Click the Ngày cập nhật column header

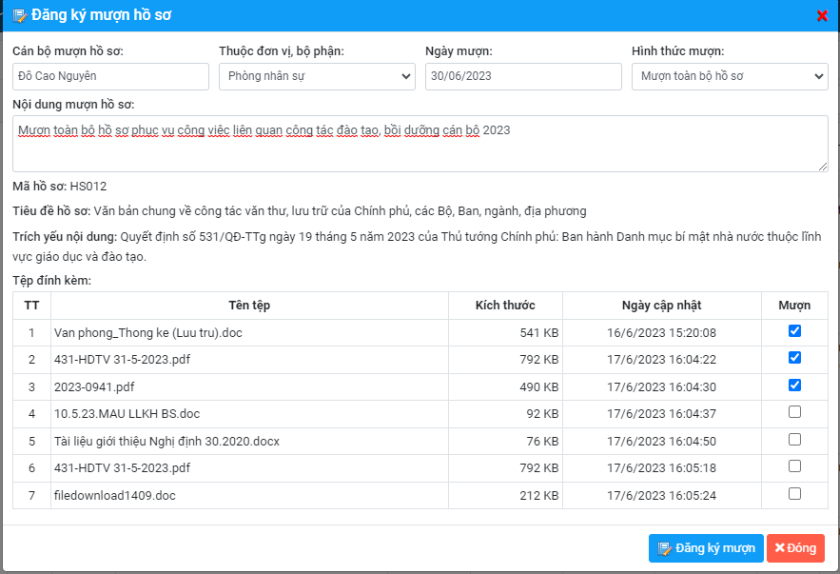(661, 305)
